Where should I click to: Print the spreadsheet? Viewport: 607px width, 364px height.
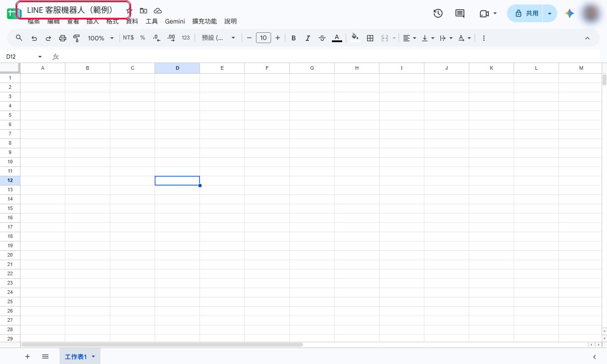[x=63, y=38]
